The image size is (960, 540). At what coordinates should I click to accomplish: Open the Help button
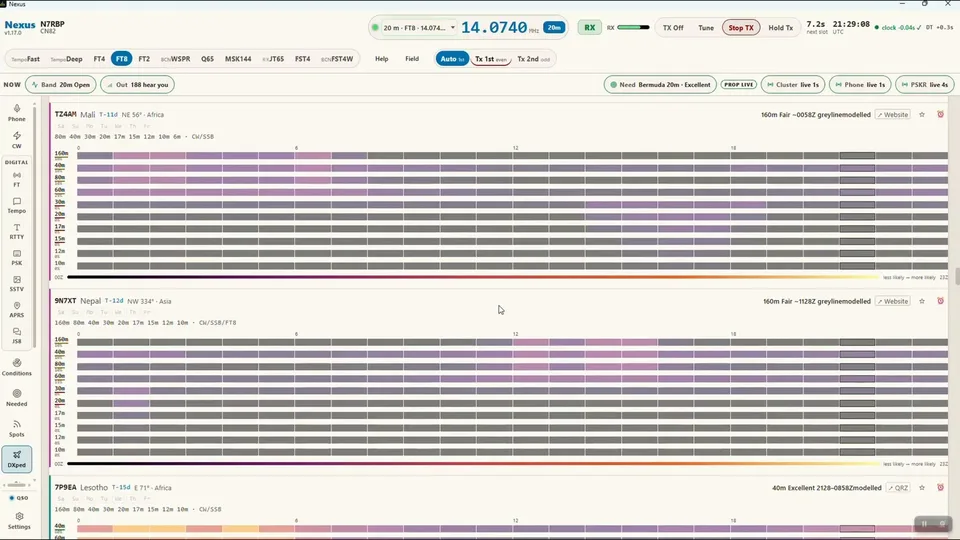pyautogui.click(x=381, y=59)
